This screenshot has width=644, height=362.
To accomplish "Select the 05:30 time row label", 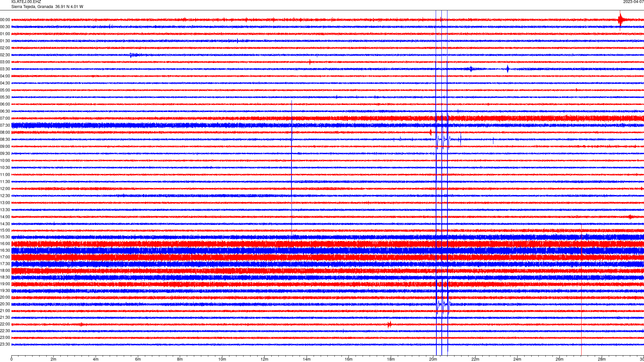I will tap(5, 97).
